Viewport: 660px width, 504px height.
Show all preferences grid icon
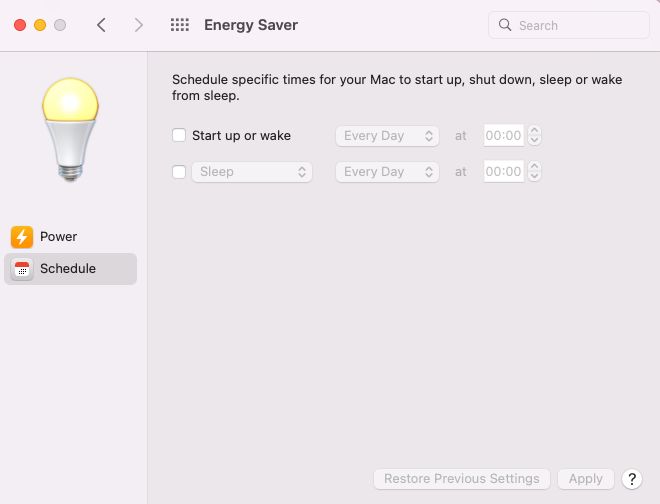[180, 25]
